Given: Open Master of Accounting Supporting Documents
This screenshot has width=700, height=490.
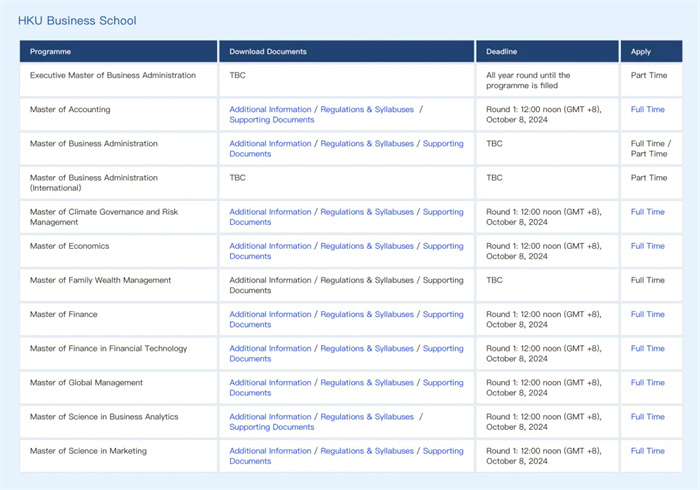Looking at the screenshot, I should coord(272,120).
